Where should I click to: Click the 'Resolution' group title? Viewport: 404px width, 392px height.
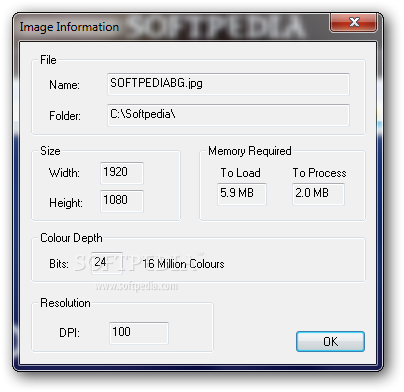point(65,303)
